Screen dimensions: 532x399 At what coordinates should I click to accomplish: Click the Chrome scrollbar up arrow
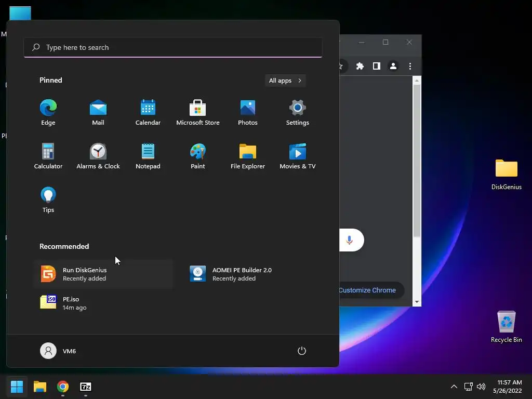coord(417,81)
